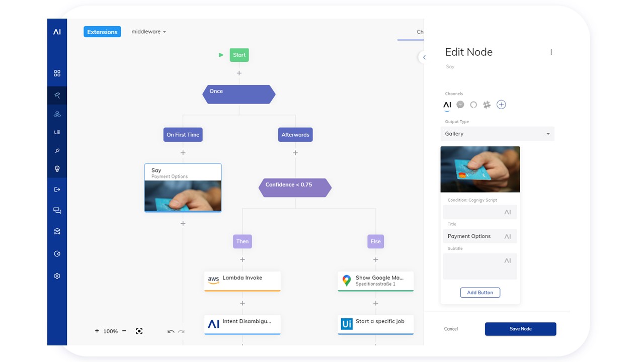Click the green play arrow beside Start

tap(221, 55)
